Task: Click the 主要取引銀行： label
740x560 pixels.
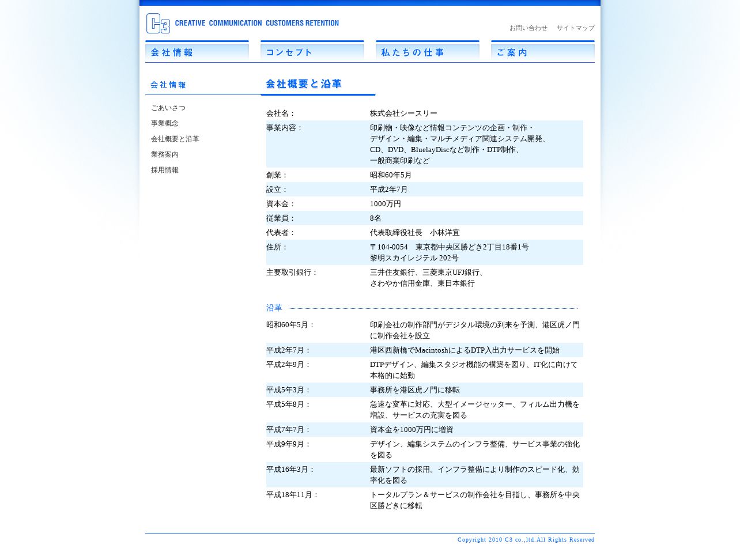Action: pos(292,273)
